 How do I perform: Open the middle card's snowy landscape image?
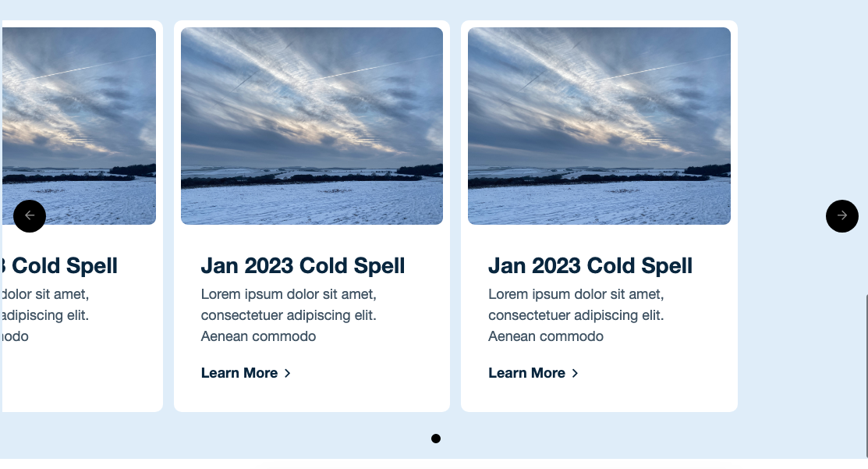(x=312, y=126)
